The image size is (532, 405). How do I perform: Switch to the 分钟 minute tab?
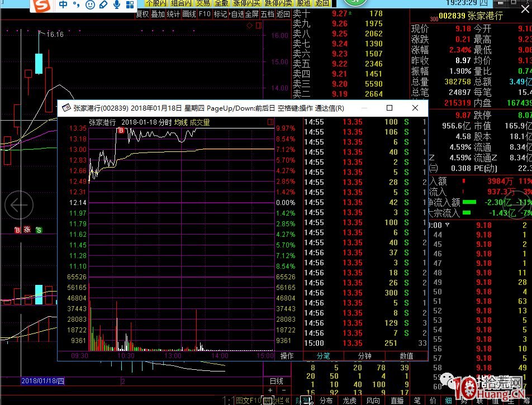pos(365,356)
